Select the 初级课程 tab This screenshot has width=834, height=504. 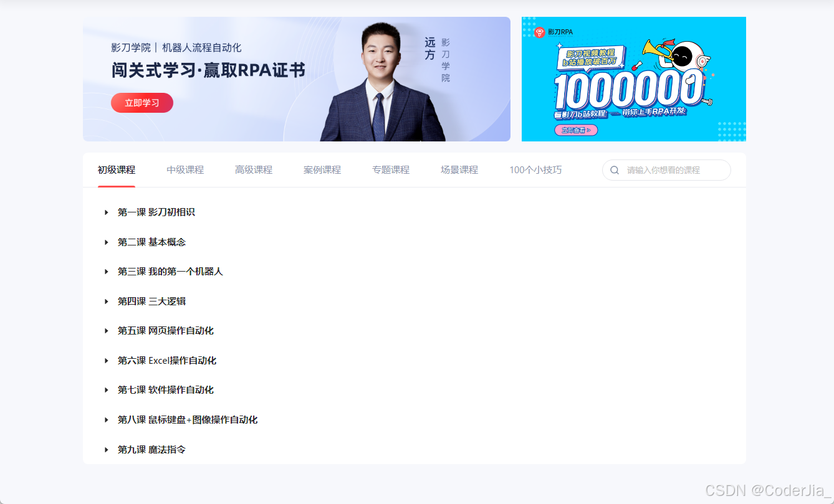[x=117, y=169]
